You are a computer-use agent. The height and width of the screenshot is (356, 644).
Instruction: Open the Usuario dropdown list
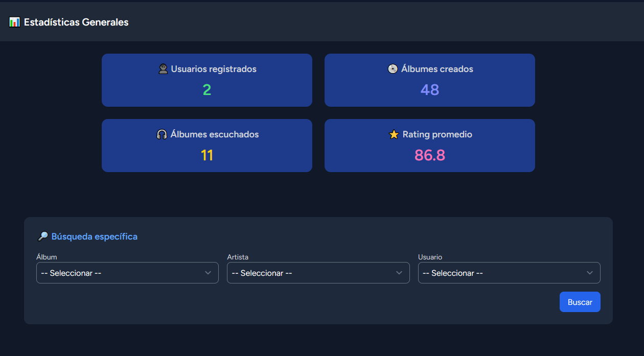(x=509, y=273)
